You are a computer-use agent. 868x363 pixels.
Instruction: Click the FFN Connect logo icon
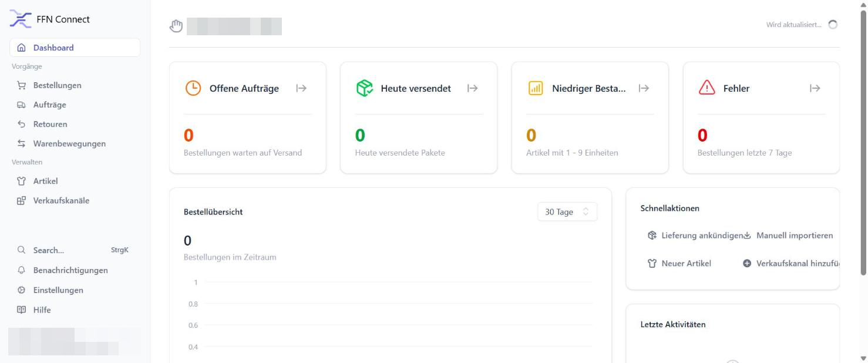pos(21,19)
